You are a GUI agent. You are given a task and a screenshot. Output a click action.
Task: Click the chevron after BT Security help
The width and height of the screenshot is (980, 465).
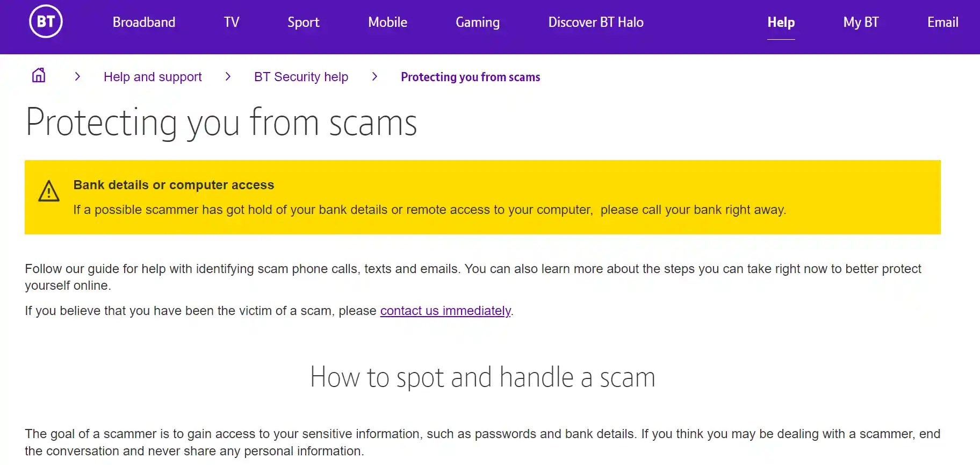coord(374,76)
